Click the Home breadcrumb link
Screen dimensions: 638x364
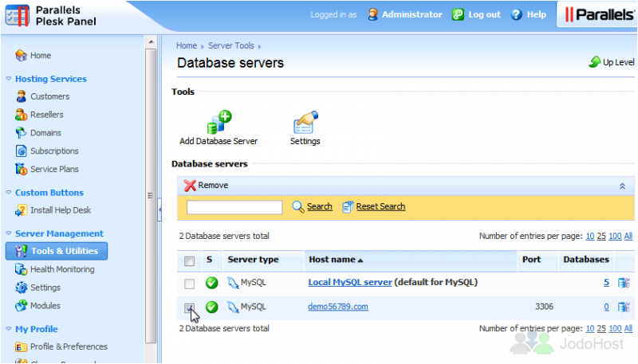point(187,45)
